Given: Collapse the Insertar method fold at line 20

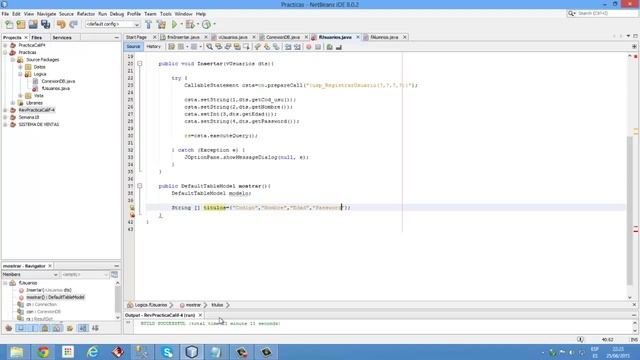Looking at the screenshot, I should point(140,64).
